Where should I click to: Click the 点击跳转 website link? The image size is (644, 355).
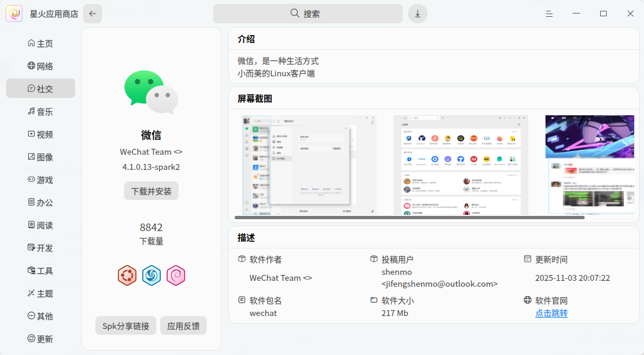551,313
